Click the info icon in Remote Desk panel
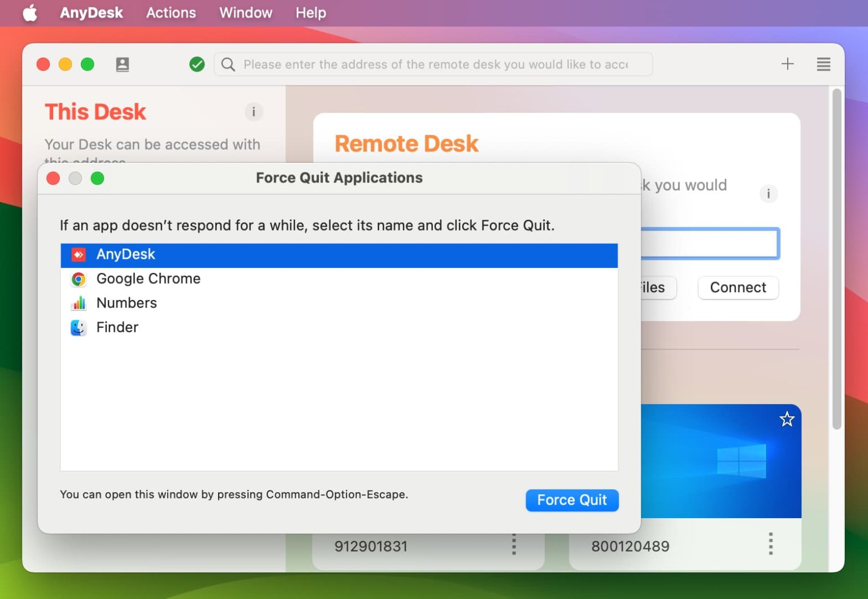 pyautogui.click(x=769, y=194)
